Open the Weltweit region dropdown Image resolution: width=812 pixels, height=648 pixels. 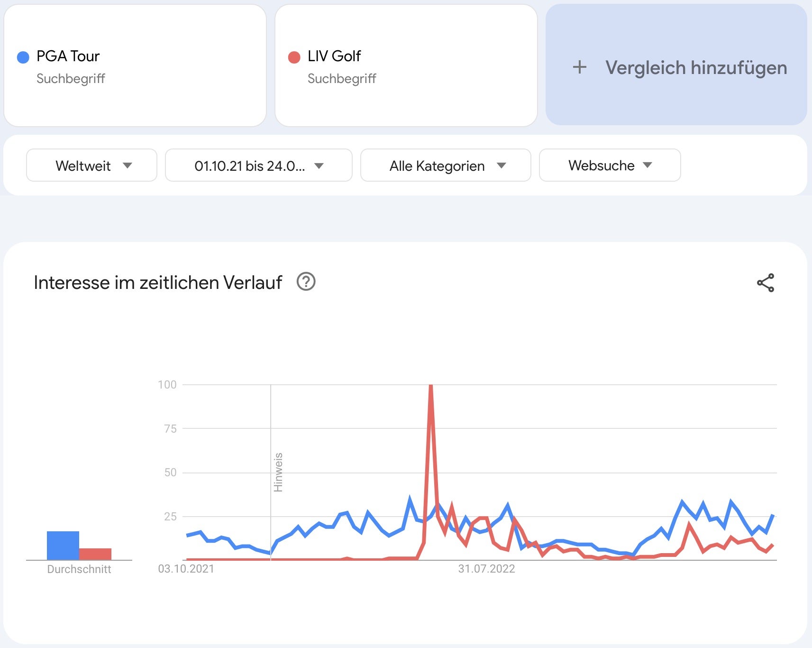click(x=91, y=166)
